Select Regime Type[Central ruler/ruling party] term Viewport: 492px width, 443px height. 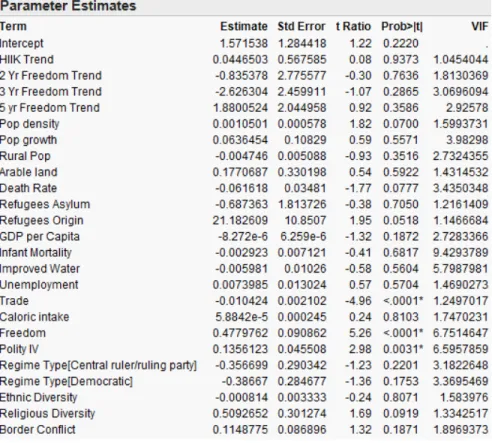pos(98,365)
